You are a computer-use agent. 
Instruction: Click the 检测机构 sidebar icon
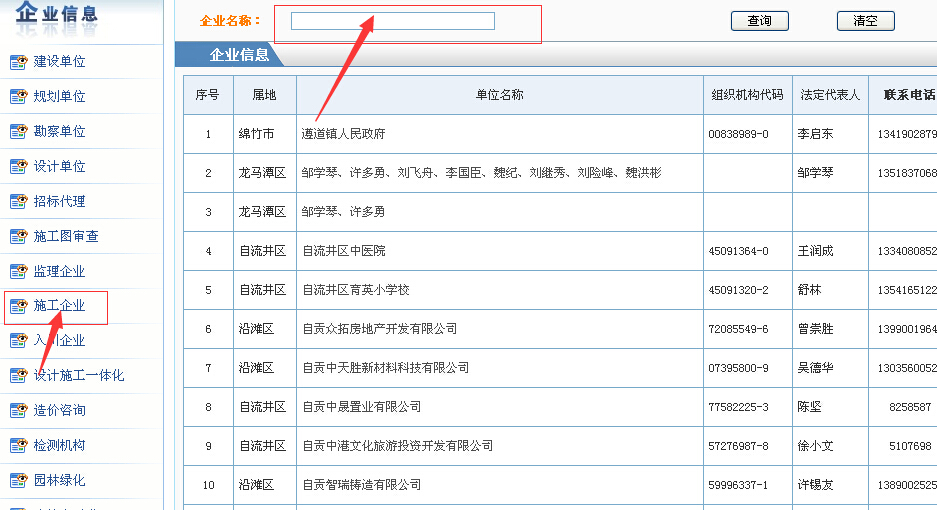click(x=18, y=446)
